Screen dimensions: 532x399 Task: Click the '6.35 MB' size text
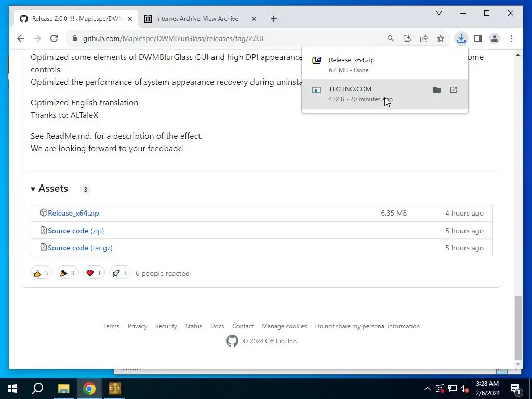pos(394,213)
